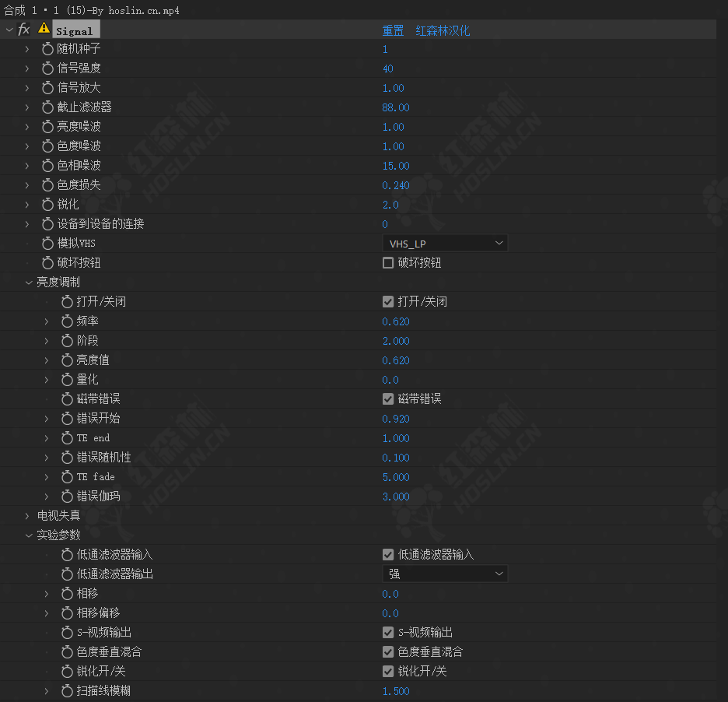Screen dimensions: 728x702
Task: Enable stopwatch for 低通滤波器输出
Action: pos(67,574)
